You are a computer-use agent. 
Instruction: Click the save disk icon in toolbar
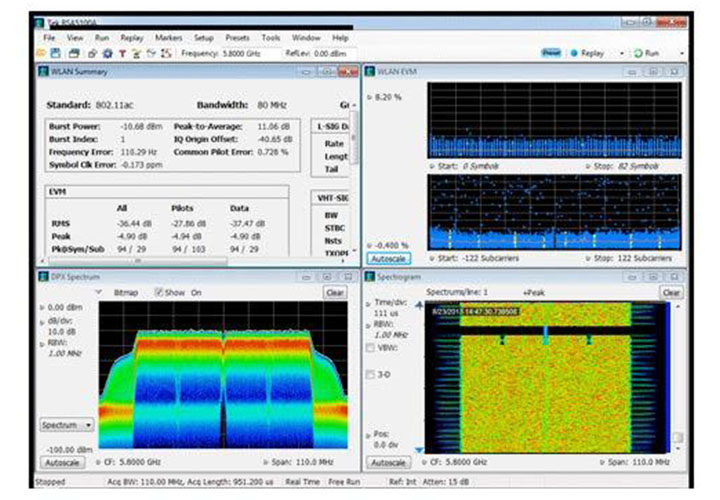pos(56,52)
